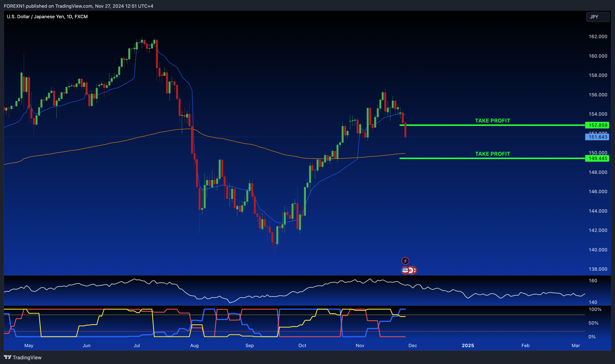Click the 160.000 price axis label
Image resolution: width=615 pixels, height=364 pixels.
coord(598,56)
